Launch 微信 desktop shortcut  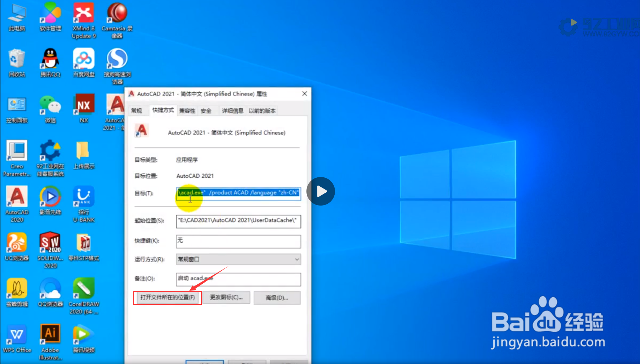pyautogui.click(x=50, y=109)
